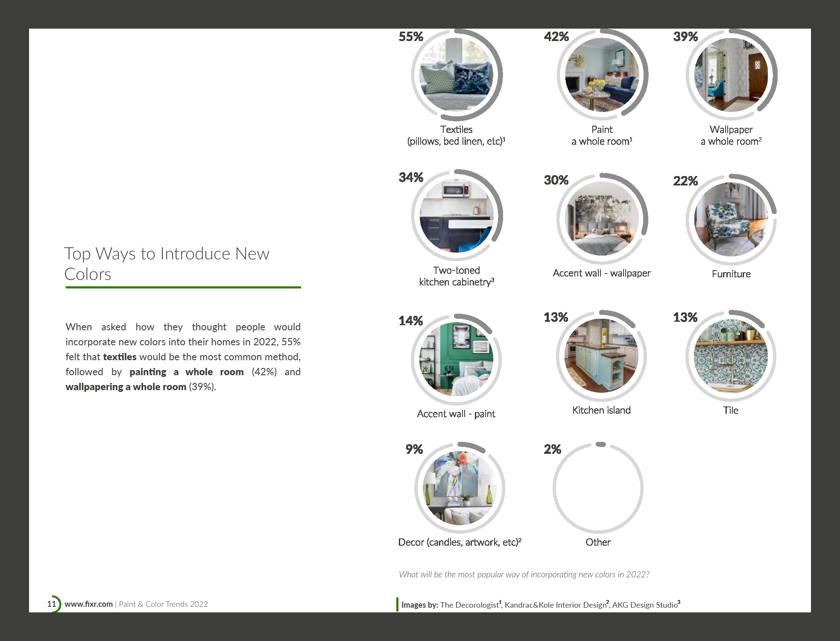This screenshot has width=840, height=641.
Task: Click the Textiles pillows circular image
Action: point(456,75)
